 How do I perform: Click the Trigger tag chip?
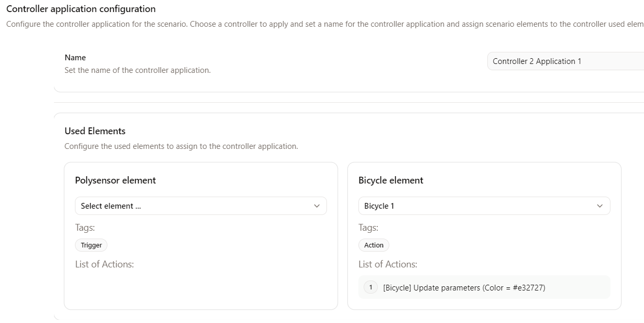(x=91, y=245)
